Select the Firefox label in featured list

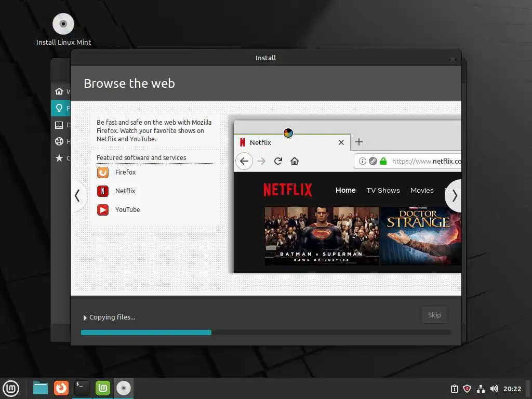pyautogui.click(x=125, y=172)
